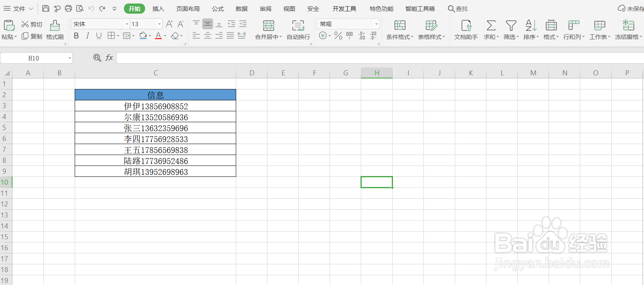Switch to View (视图) tab
Image resolution: width=644 pixels, height=285 pixels.
click(x=289, y=9)
